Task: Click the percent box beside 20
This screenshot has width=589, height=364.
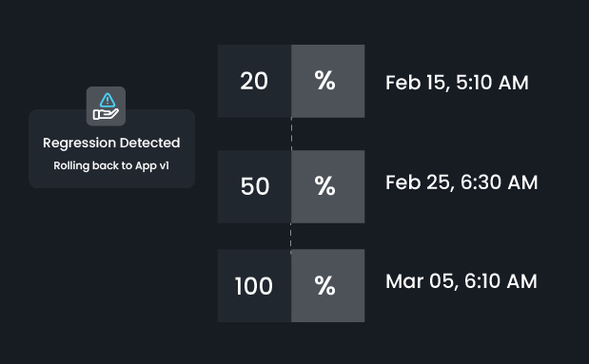Action: [328, 81]
